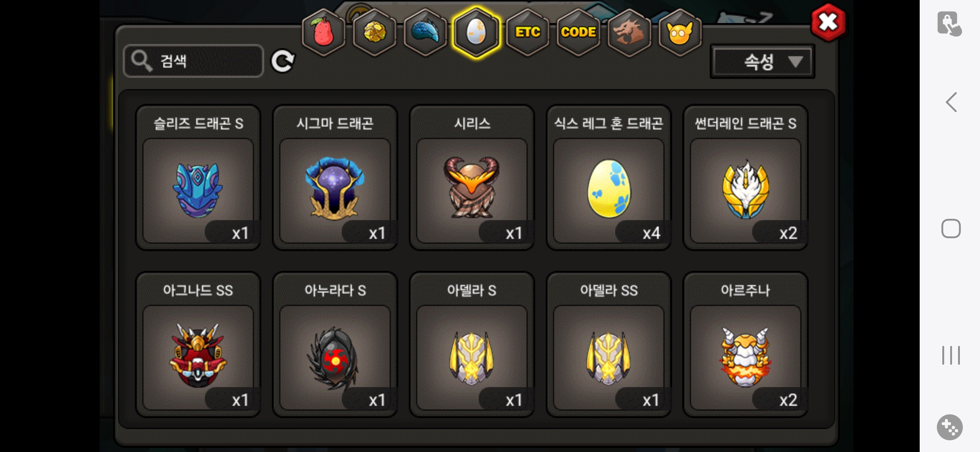Open the fruit food category tab
This screenshot has height=452, width=980.
click(x=324, y=32)
